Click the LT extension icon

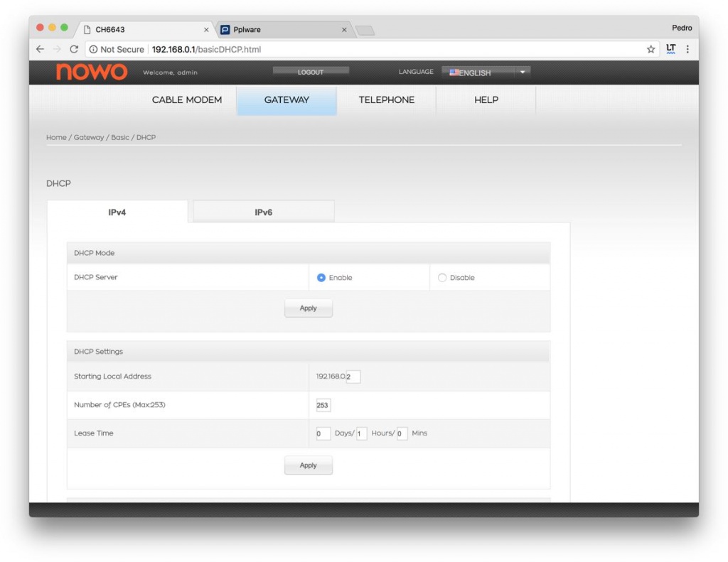[669, 48]
